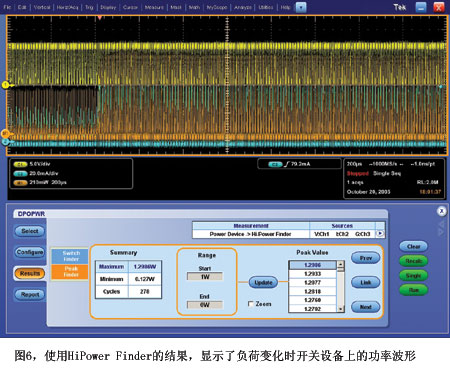Click the Cycles row in Summary table
The width and height of the screenshot is (450, 368).
coord(128,292)
